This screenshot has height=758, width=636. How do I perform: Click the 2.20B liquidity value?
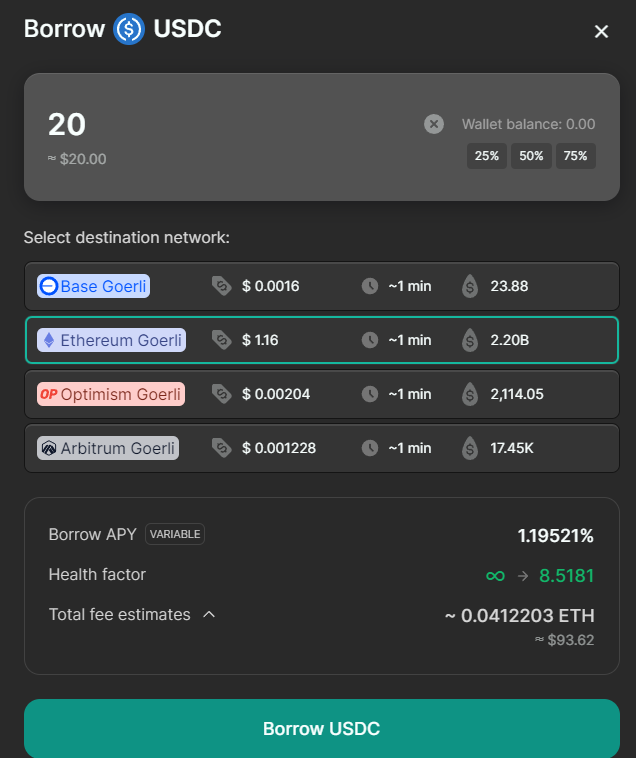tap(510, 340)
